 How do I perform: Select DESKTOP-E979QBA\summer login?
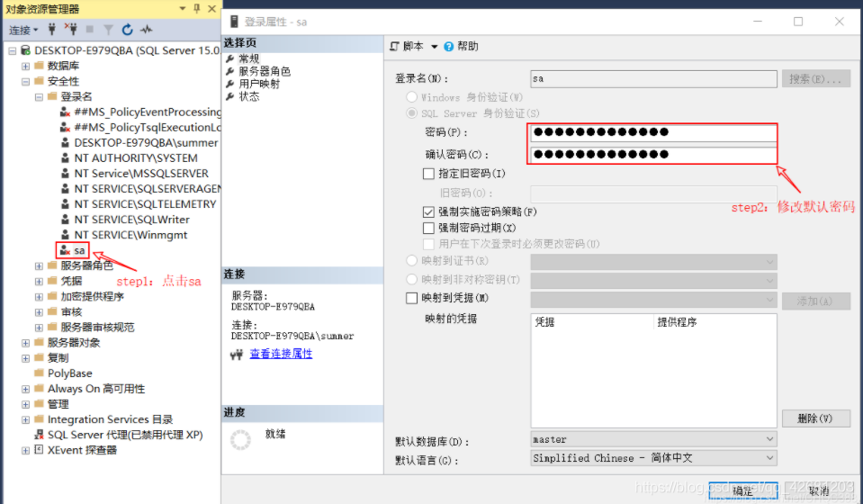point(146,143)
